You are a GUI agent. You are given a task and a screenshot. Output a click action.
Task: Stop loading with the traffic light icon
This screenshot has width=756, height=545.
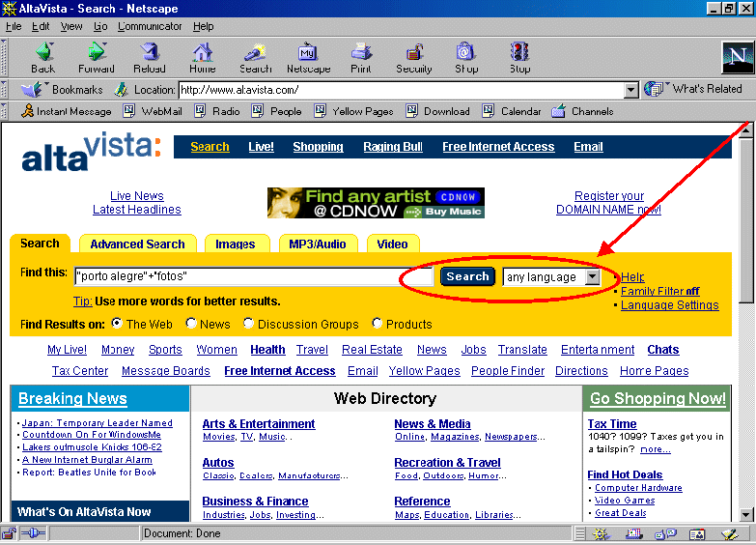519,57
